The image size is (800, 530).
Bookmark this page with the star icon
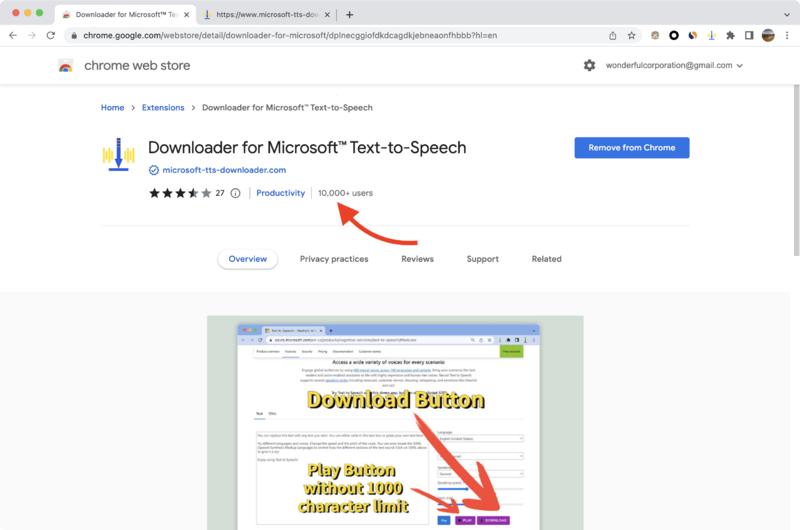[631, 35]
